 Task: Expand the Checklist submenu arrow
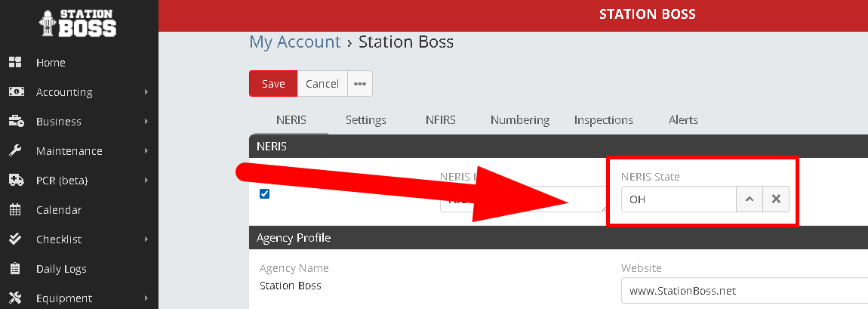146,239
